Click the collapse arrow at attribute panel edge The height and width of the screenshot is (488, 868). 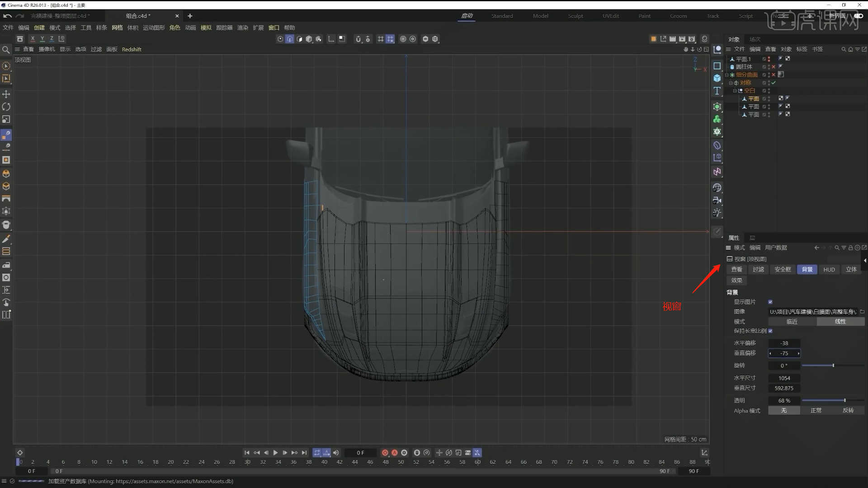click(x=865, y=260)
